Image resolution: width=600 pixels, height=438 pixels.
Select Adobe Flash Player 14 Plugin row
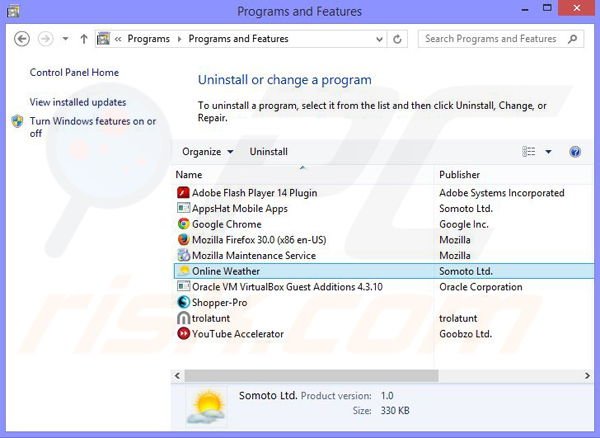(x=384, y=193)
